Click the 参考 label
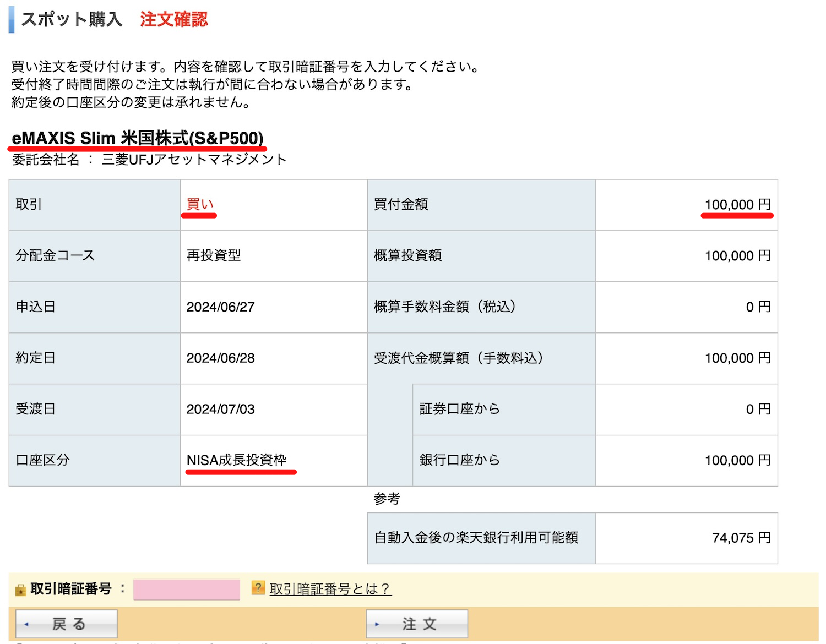Viewport: 826px width, 644px height. [387, 499]
